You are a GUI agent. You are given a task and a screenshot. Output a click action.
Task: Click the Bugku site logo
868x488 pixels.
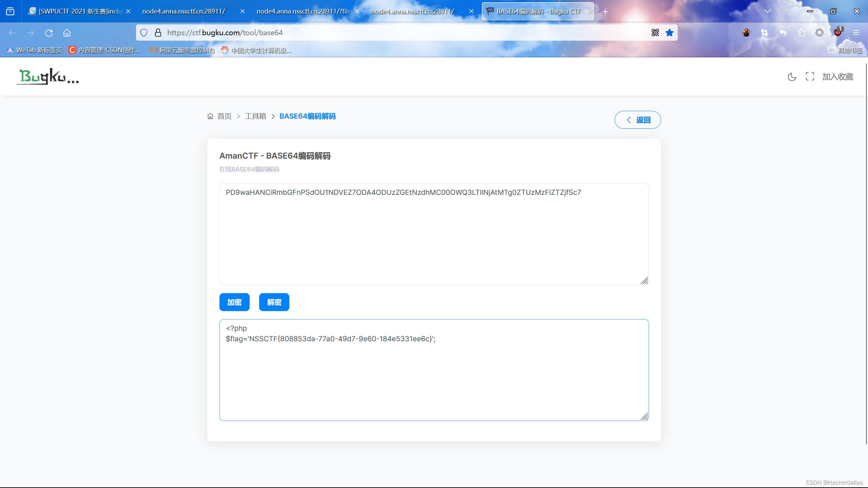pyautogui.click(x=48, y=76)
